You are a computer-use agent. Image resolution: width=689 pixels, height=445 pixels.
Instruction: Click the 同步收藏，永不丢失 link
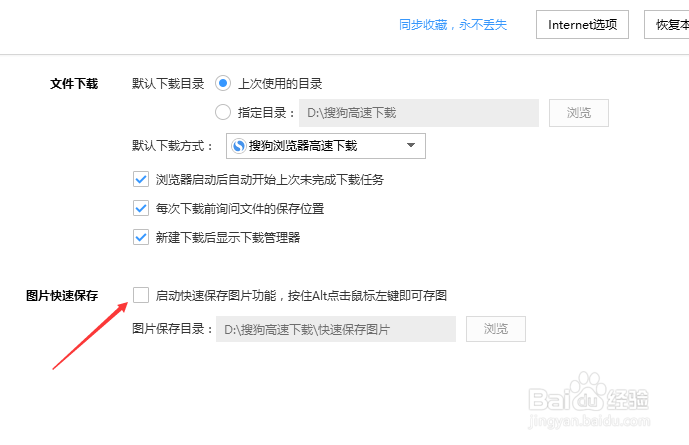click(x=453, y=25)
